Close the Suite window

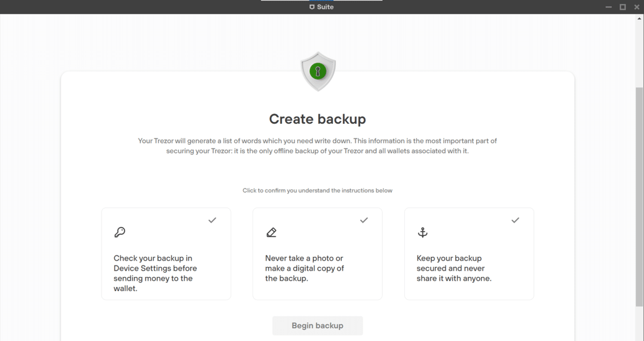[636, 7]
